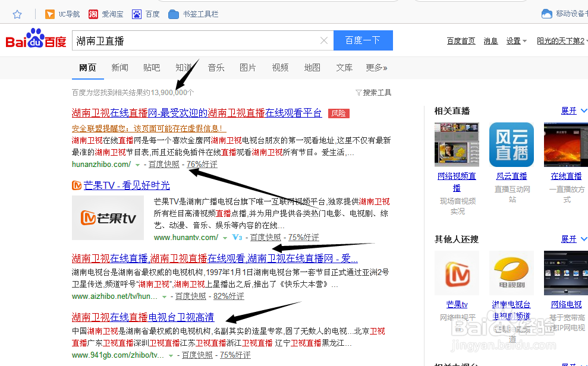Screen dimensions: 588x366
Task: Open the 风云直播 text link
Action: point(511,176)
